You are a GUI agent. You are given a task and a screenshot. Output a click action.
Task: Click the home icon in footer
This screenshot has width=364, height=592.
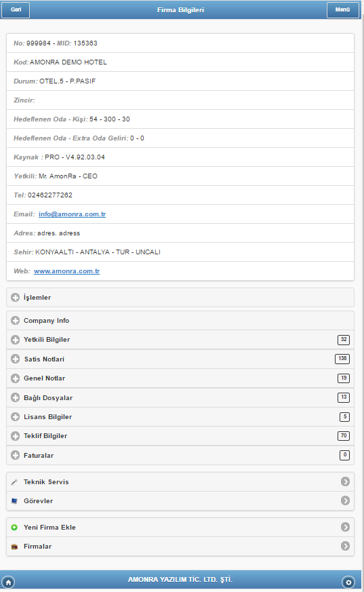8,583
